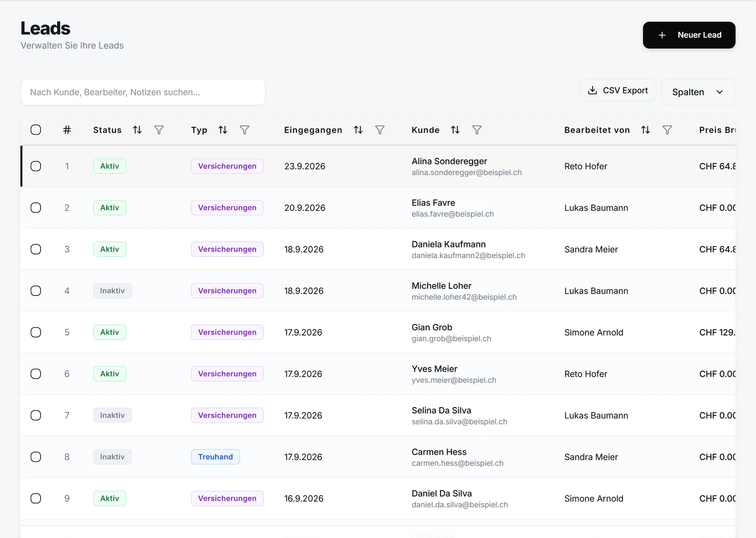Click Simone Arnold in row 5
Viewport: 756px width, 538px height.
(x=594, y=333)
